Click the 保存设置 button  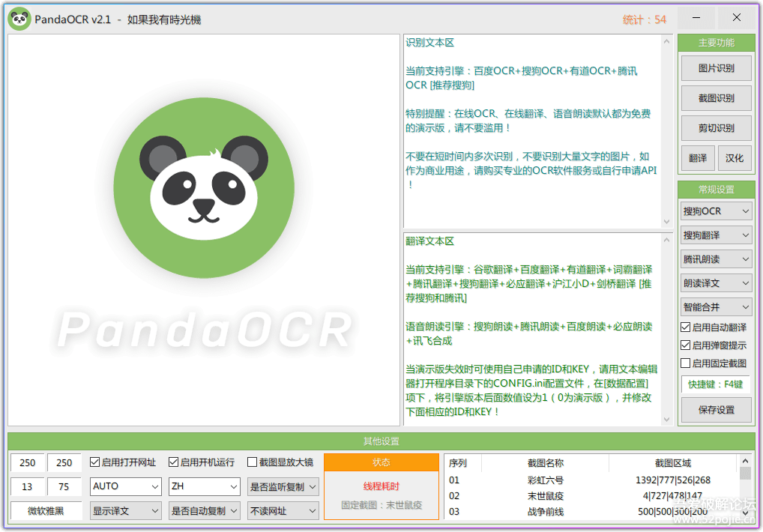[716, 410]
